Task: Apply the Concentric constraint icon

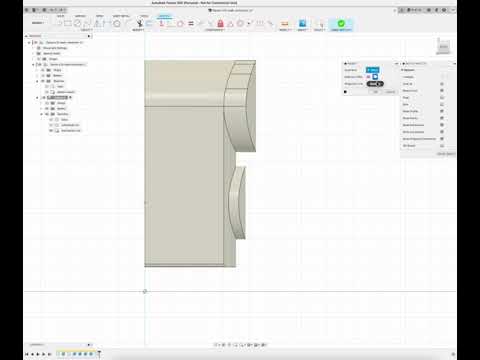Action: pos(240,23)
